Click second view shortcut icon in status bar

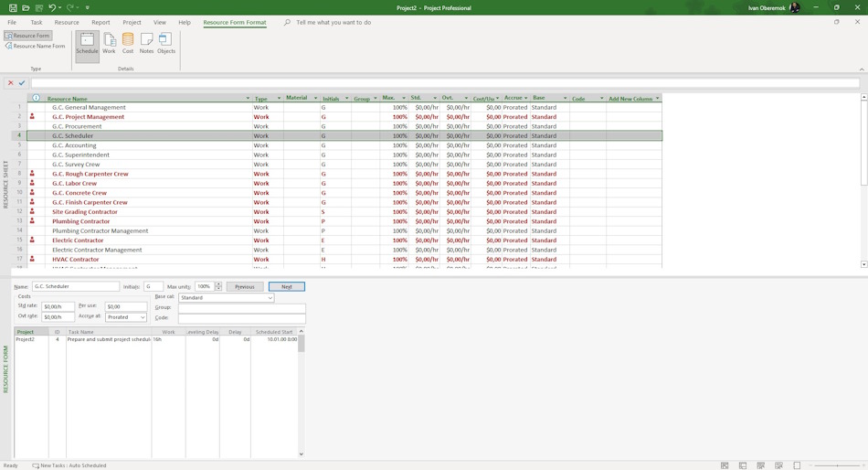click(x=743, y=465)
